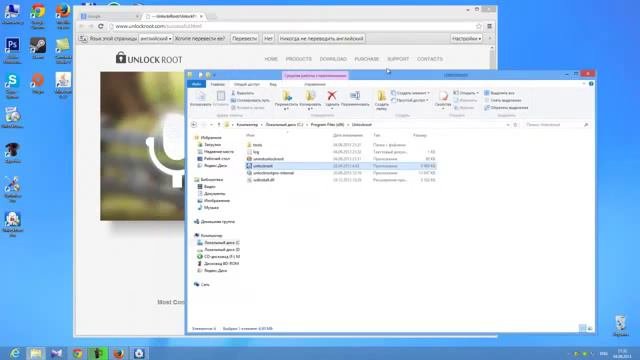Click Chrome icon in the taskbar
The image size is (640, 360).
click(77, 353)
